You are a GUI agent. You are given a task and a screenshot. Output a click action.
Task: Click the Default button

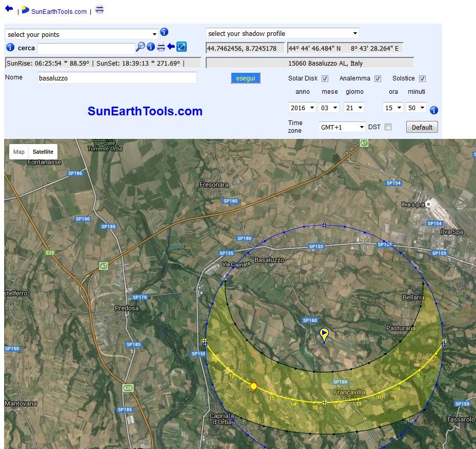tap(422, 127)
